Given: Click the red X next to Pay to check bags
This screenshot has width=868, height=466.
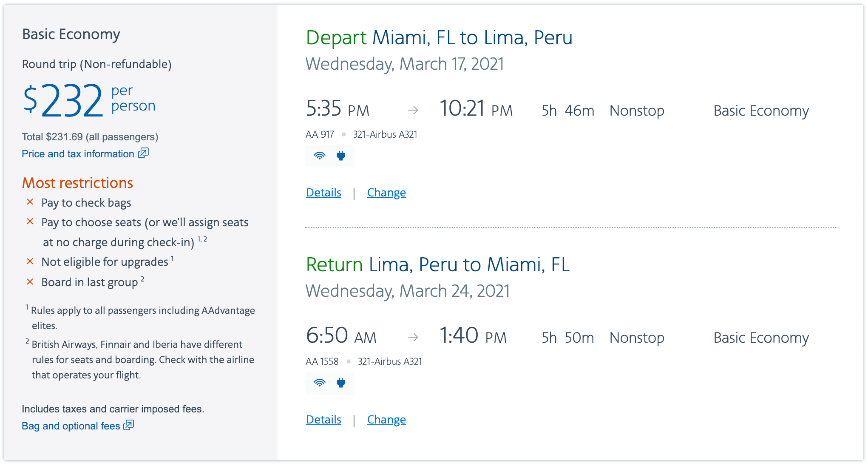Looking at the screenshot, I should click(30, 202).
